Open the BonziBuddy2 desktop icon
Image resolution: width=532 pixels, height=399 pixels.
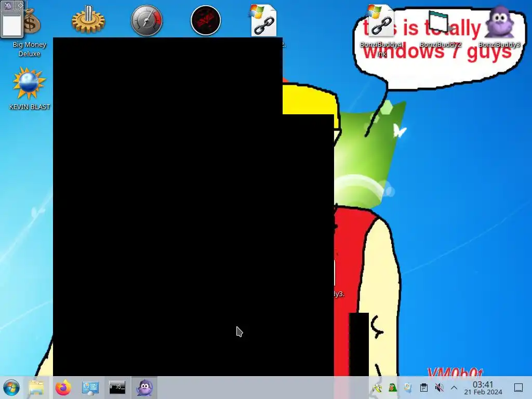(x=440, y=21)
